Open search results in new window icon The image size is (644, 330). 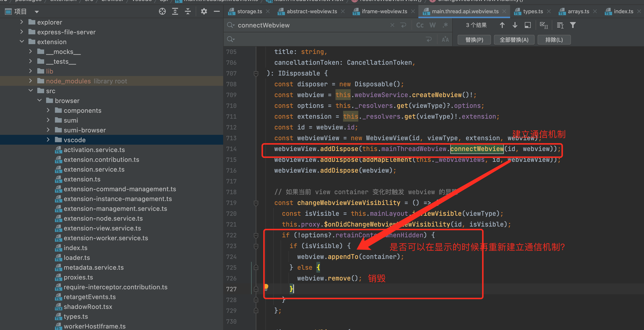528,25
